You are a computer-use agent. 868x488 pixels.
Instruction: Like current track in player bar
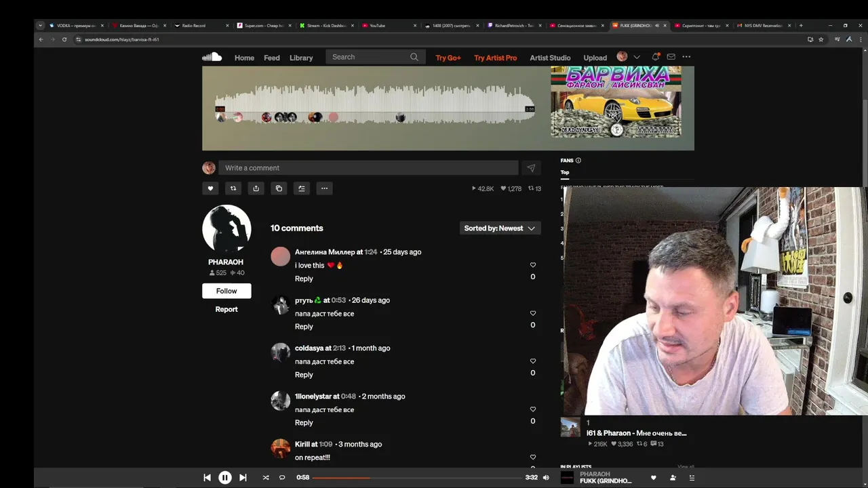654,478
